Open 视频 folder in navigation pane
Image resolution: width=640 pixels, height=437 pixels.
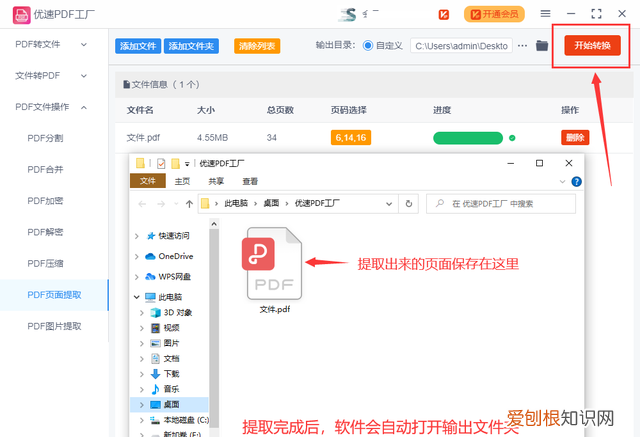tap(171, 328)
